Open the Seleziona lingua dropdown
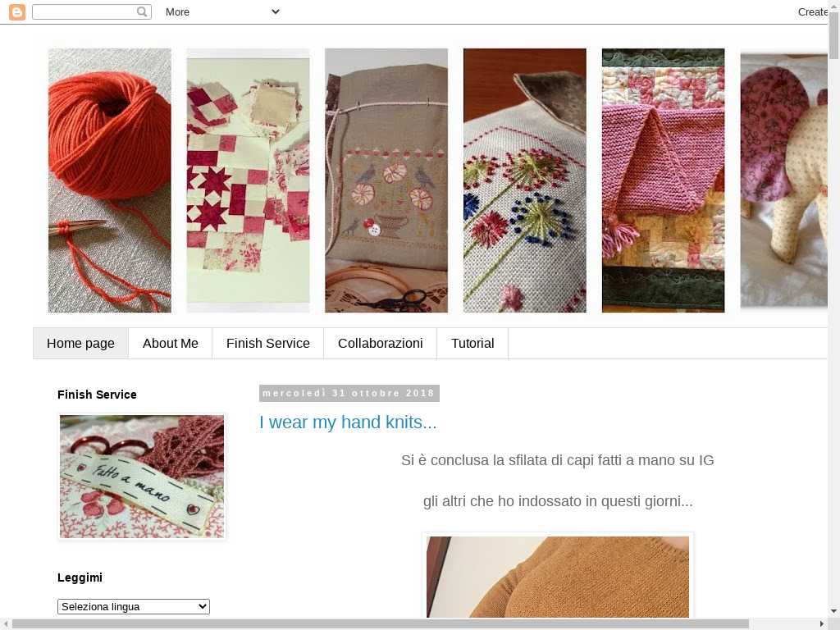The image size is (840, 630). tap(134, 606)
